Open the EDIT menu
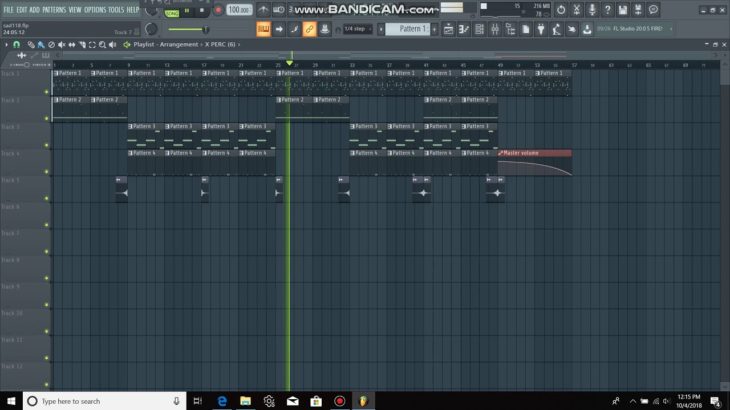Image resolution: width=730 pixels, height=410 pixels. 22,10
